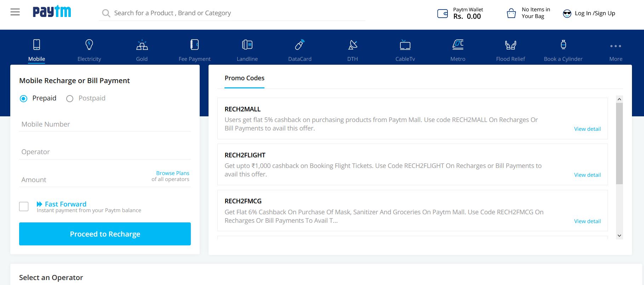
Task: Open the hamburger menu
Action: click(x=15, y=12)
